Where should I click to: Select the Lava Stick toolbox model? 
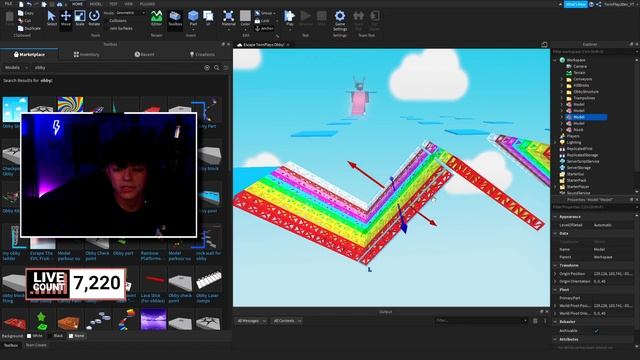click(153, 285)
